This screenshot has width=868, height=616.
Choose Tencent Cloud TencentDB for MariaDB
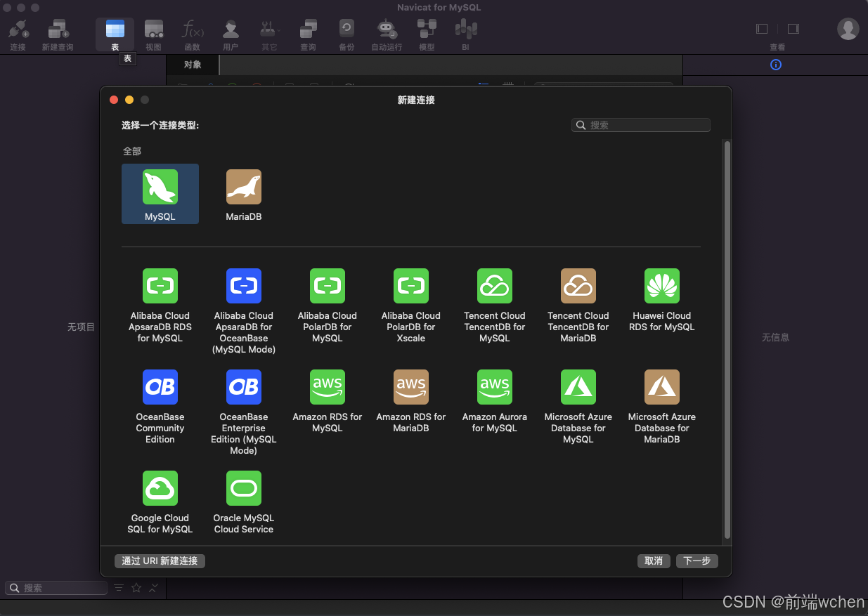click(578, 306)
